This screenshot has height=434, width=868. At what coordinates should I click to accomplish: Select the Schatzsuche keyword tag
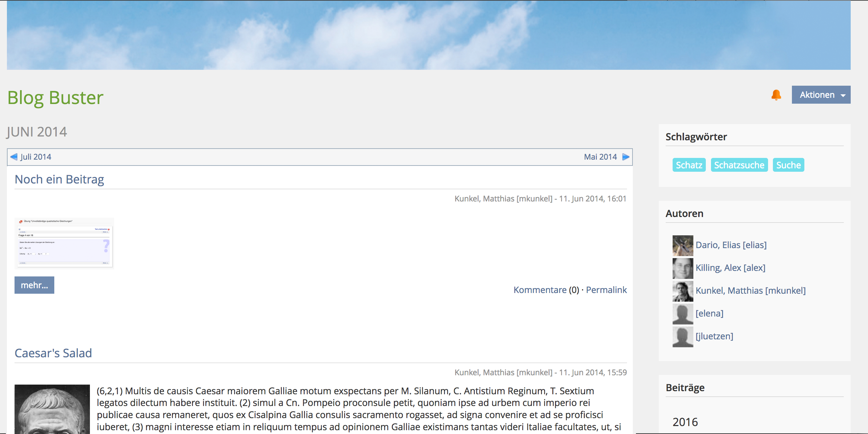(739, 165)
